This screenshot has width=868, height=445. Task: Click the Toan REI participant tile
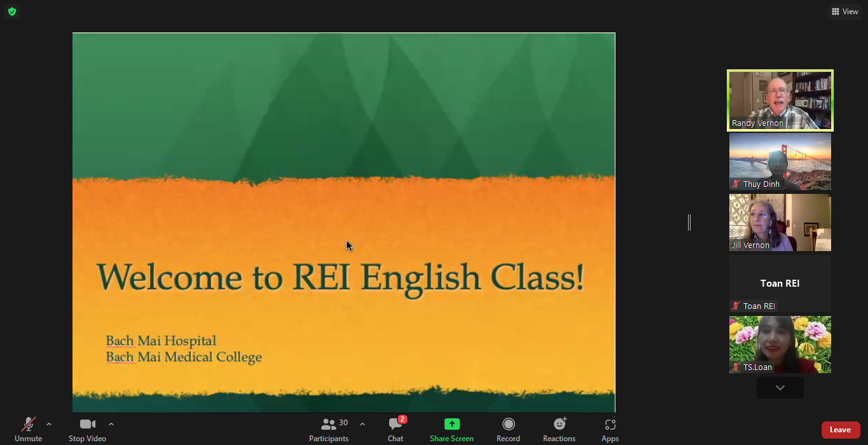coord(780,284)
